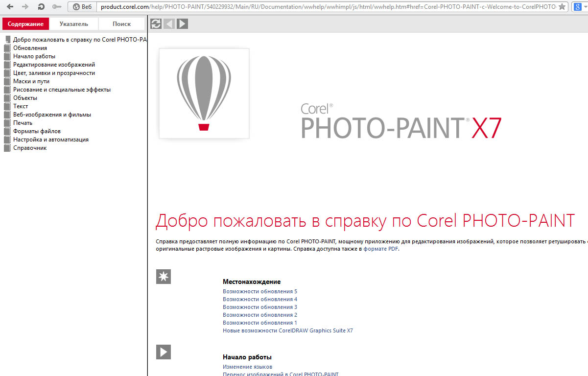Click the browser Back arrow
The height and width of the screenshot is (376, 588).
[x=10, y=7]
